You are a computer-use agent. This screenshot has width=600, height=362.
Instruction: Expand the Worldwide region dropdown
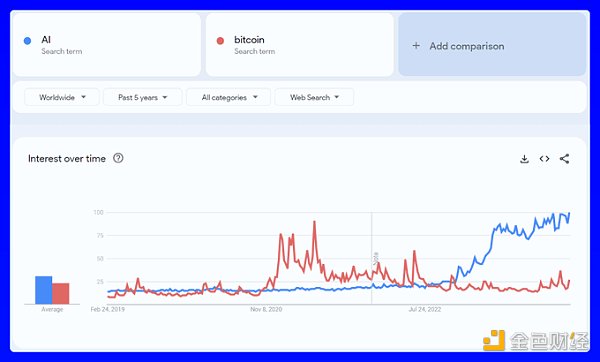coord(62,97)
